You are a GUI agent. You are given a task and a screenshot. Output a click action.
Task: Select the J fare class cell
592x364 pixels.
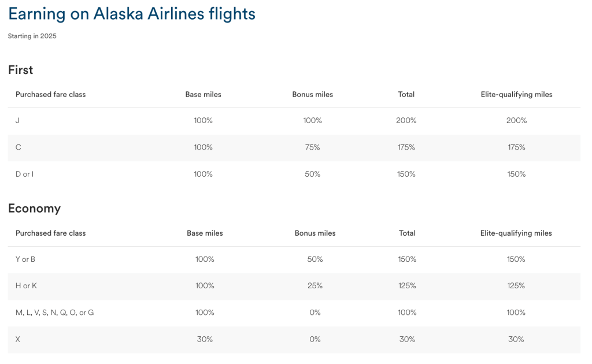tap(18, 121)
